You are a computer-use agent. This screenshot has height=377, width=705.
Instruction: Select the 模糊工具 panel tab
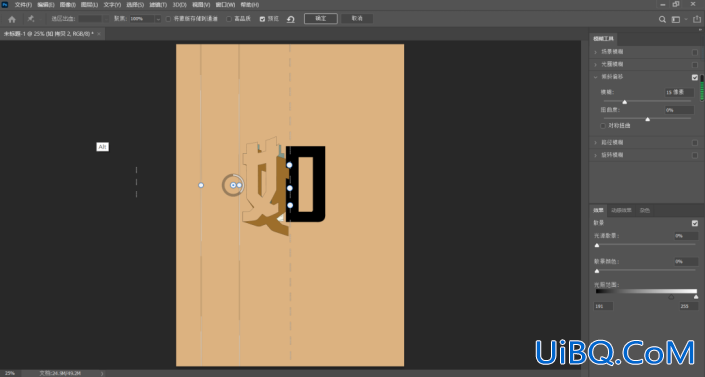tap(603, 39)
